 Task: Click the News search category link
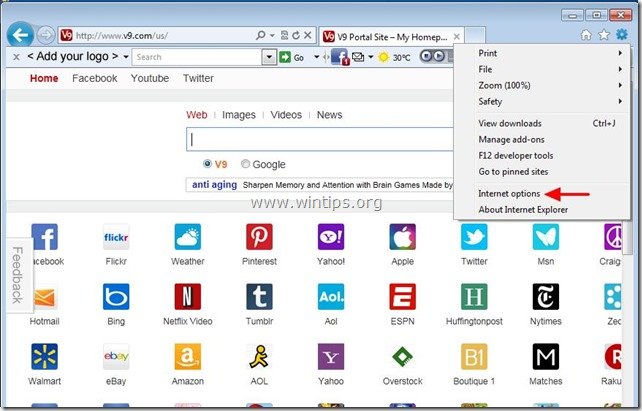click(x=329, y=115)
